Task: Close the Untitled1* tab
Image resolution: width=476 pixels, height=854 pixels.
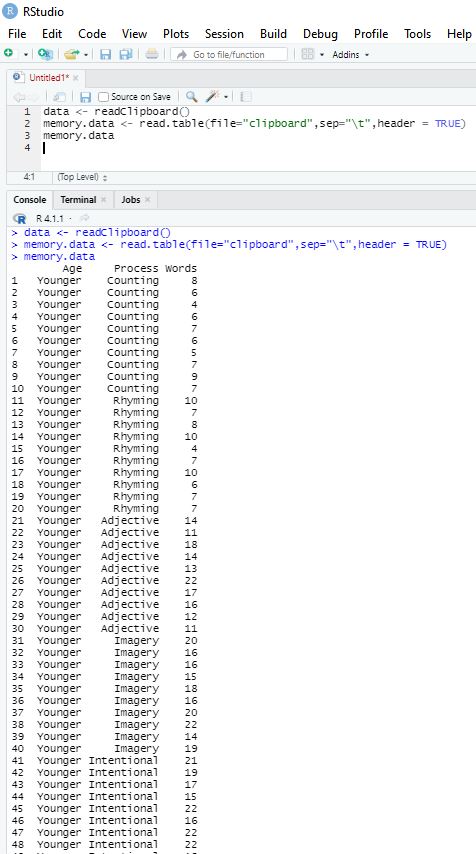Action: pyautogui.click(x=76, y=77)
